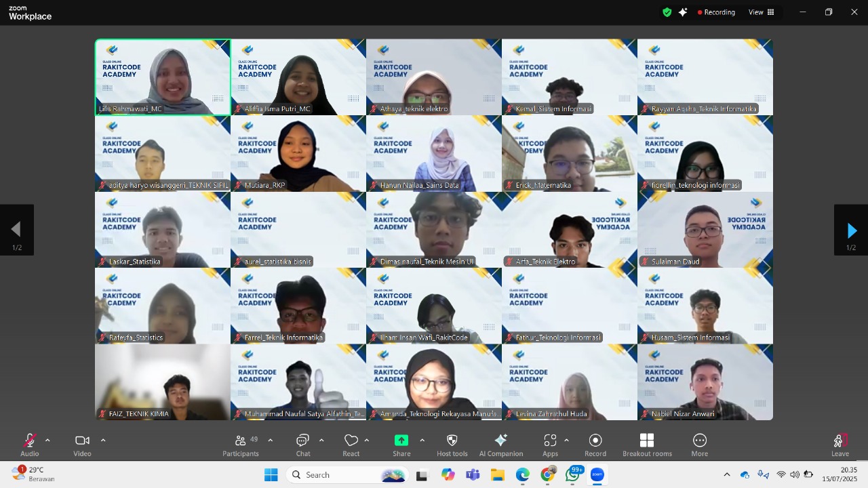Open Microsoft Teams from the taskbar

pos(473,474)
